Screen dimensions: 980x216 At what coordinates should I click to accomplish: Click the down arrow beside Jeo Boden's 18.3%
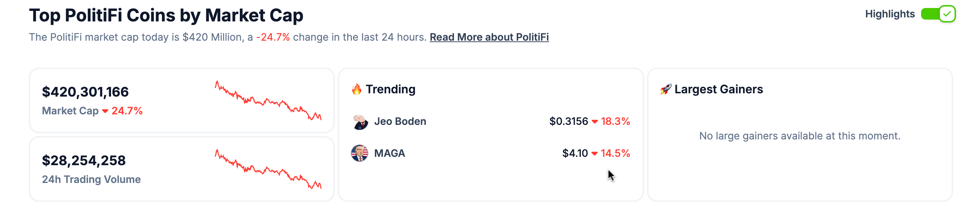click(x=595, y=122)
